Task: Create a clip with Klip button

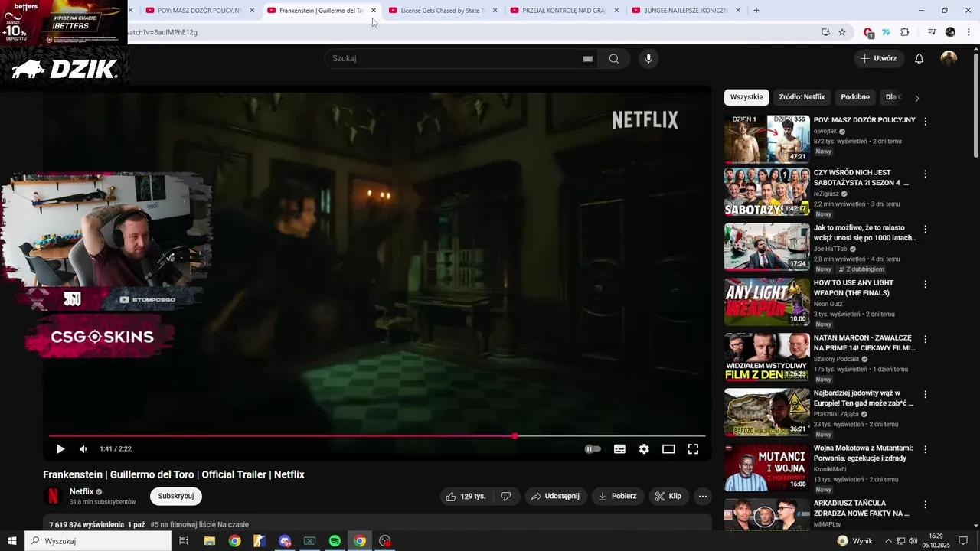Action: [x=668, y=496]
